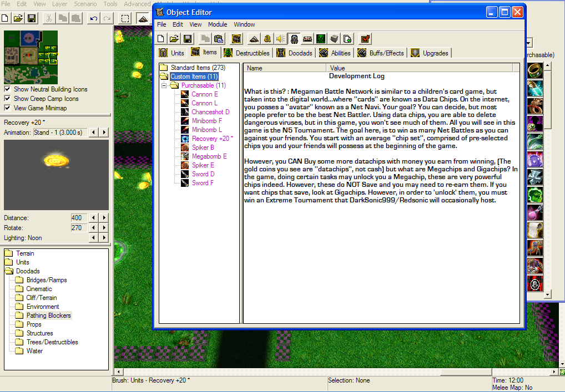The width and height of the screenshot is (565, 392).
Task: Click the minimap thumbnail
Action: (x=31, y=57)
